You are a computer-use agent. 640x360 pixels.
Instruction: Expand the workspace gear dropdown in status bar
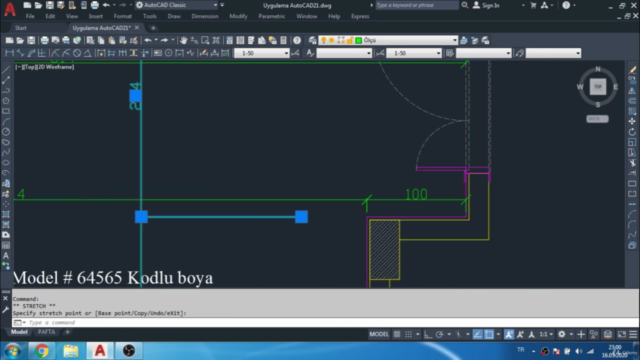[571, 334]
